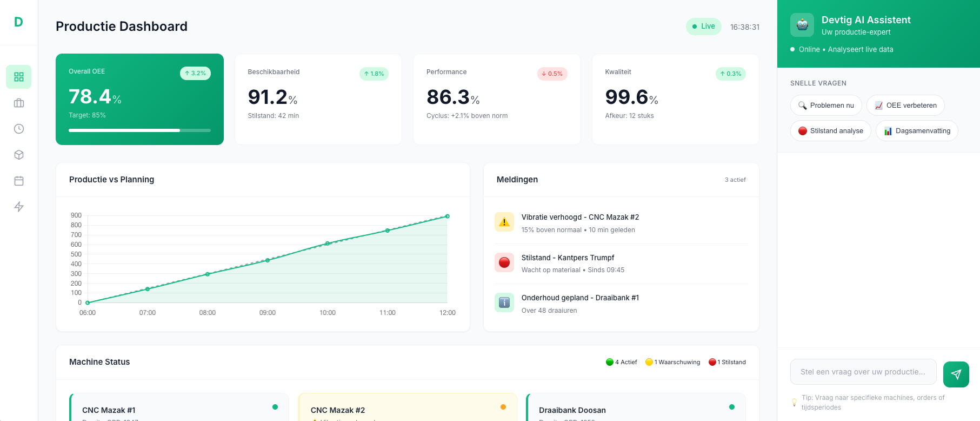Screen dimensions: 980x421
Task: Click the 'Problemen nu' quick question
Action: coord(826,106)
